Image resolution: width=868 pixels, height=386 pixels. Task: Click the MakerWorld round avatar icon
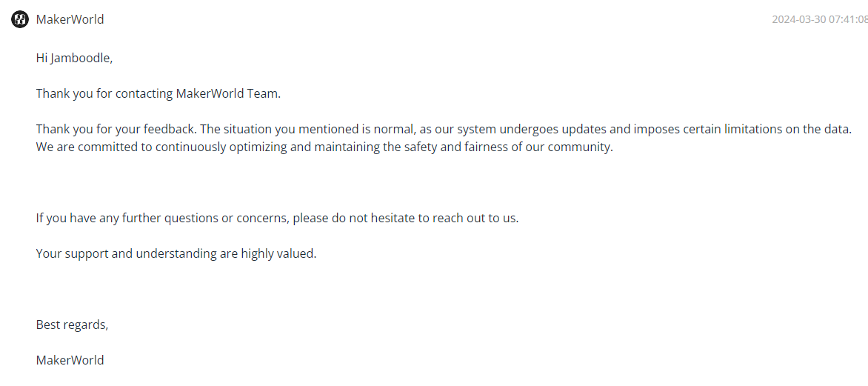[20, 19]
